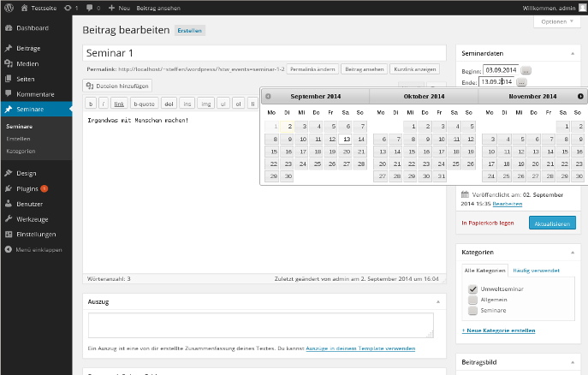Click the Dashboard icon in sidebar
The width and height of the screenshot is (588, 375).
click(x=8, y=28)
